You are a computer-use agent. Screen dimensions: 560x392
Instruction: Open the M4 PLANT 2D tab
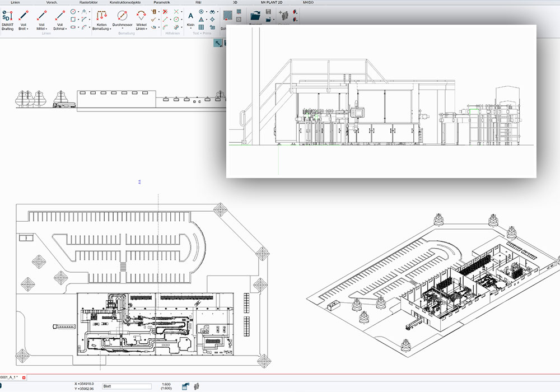pos(272,2)
